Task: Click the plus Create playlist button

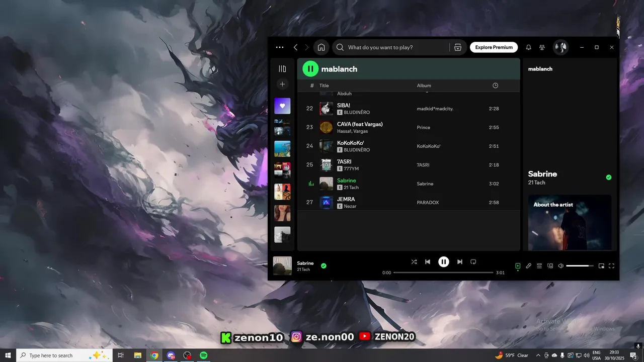Action: tap(282, 84)
